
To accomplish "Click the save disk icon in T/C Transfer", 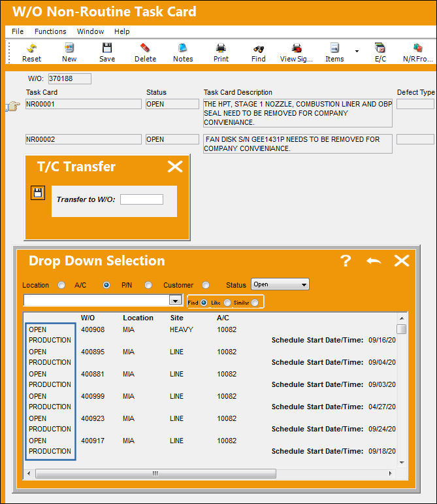I will click(38, 193).
